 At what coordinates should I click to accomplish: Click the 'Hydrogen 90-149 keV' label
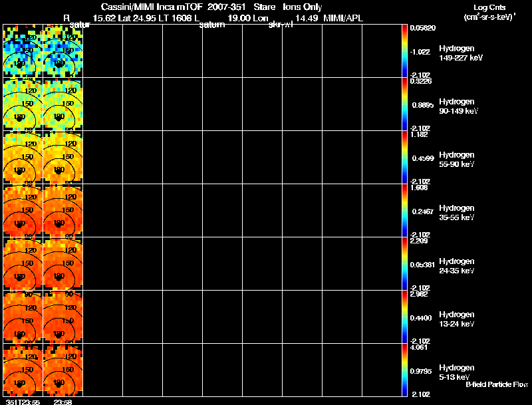coord(459,106)
